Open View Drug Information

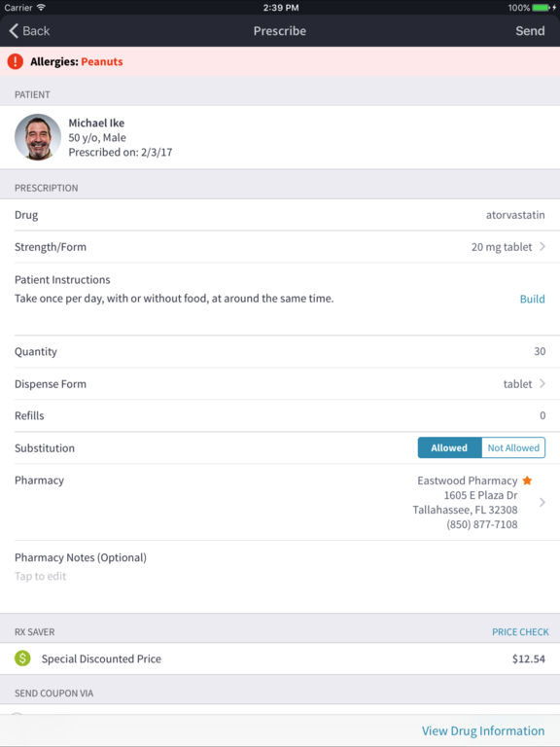click(x=483, y=730)
